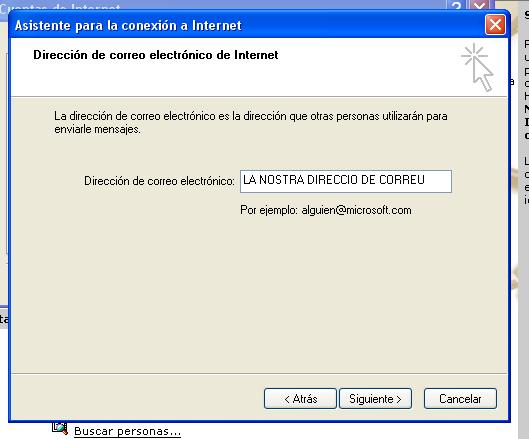Viewport: 529px width, 439px height.
Task: Cancel the wizard with Cancelar
Action: (460, 399)
